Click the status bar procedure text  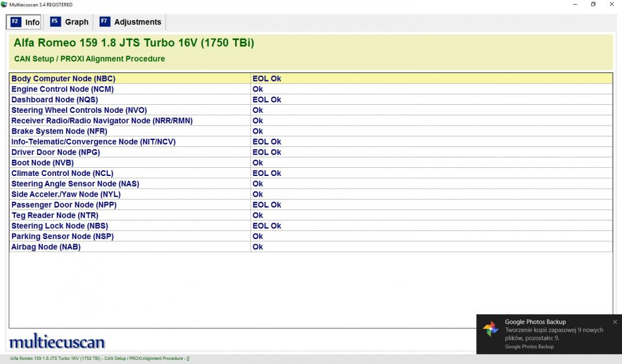click(100, 358)
